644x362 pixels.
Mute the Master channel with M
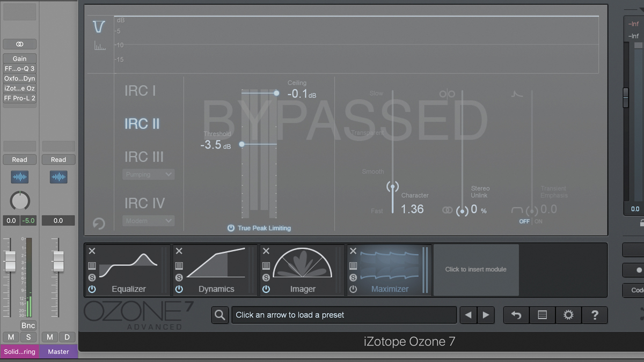tap(50, 337)
